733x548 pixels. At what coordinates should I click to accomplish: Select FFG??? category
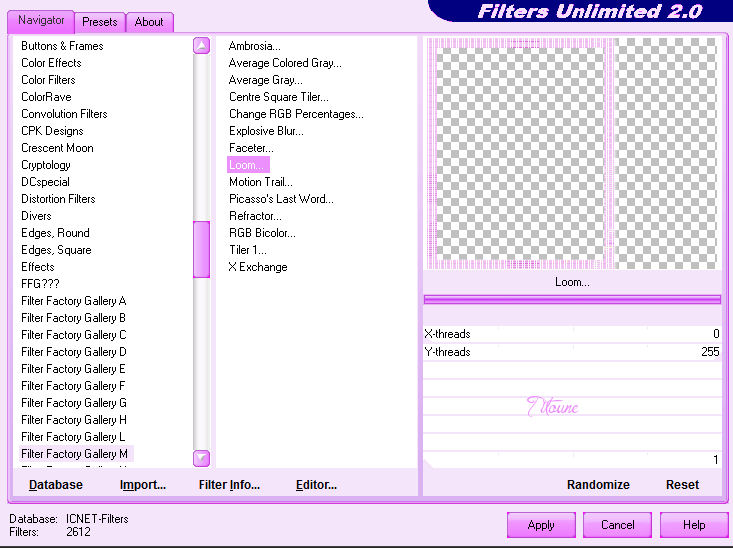coord(40,284)
